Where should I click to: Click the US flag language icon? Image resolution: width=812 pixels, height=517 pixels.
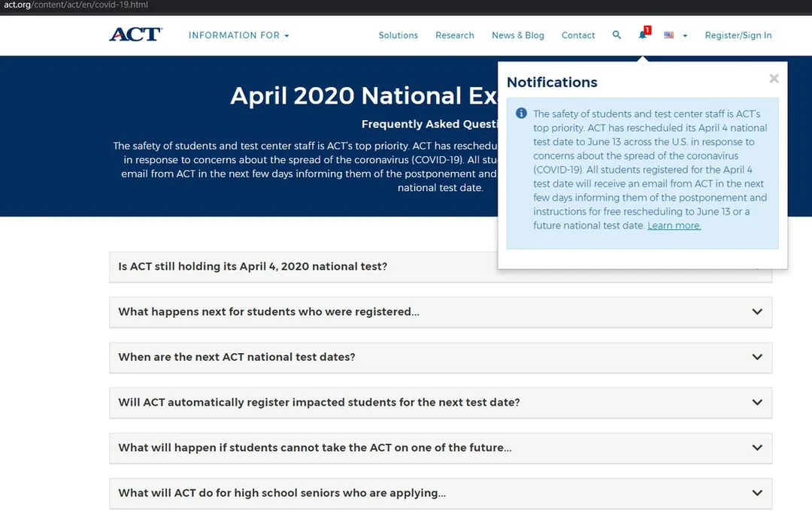click(x=669, y=35)
